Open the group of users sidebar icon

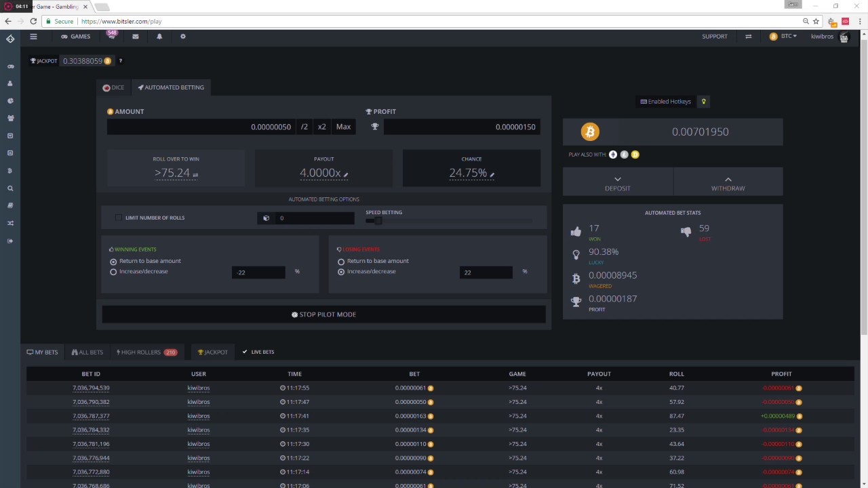tap(10, 118)
